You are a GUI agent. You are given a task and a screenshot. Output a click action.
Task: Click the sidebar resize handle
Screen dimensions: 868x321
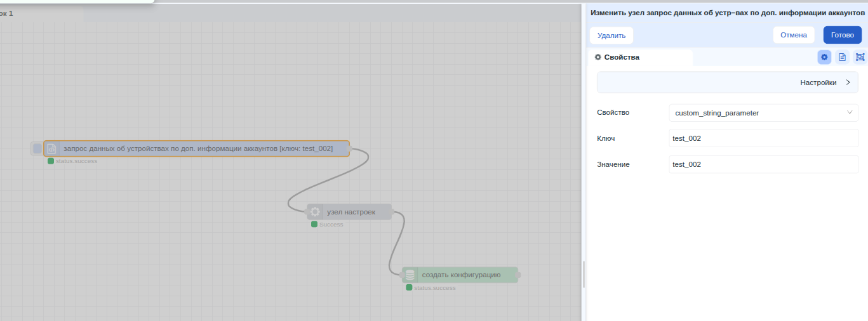pyautogui.click(x=584, y=274)
